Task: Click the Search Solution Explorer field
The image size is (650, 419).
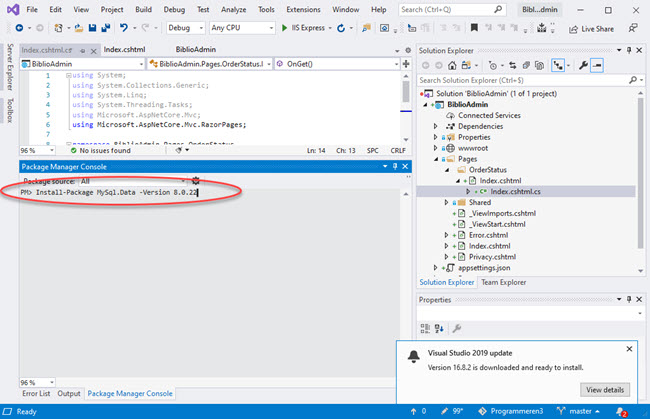Action: click(531, 80)
